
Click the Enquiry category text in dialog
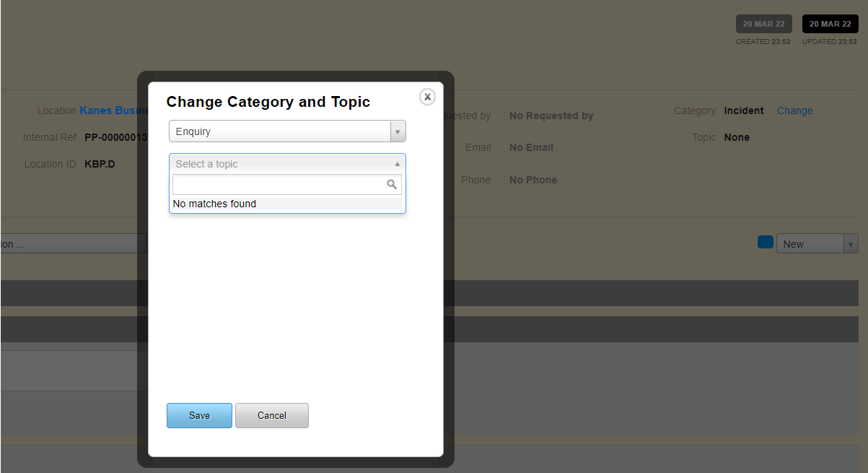coord(193,131)
